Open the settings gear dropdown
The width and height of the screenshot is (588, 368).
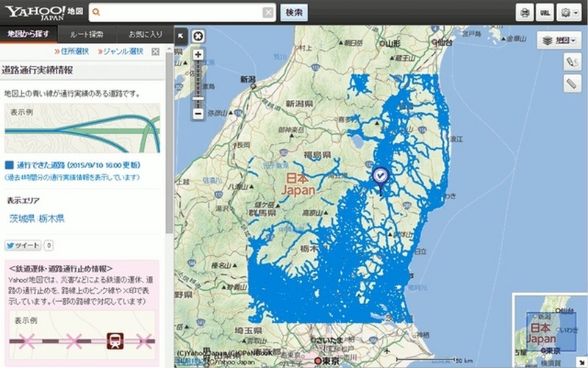coord(568,12)
